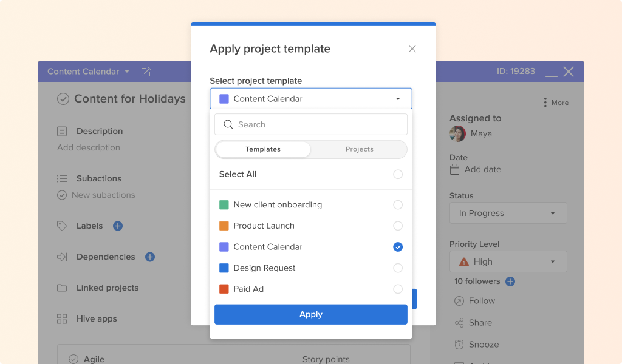The width and height of the screenshot is (622, 364).
Task: Uncheck the Content Calendar template
Action: pos(398,247)
